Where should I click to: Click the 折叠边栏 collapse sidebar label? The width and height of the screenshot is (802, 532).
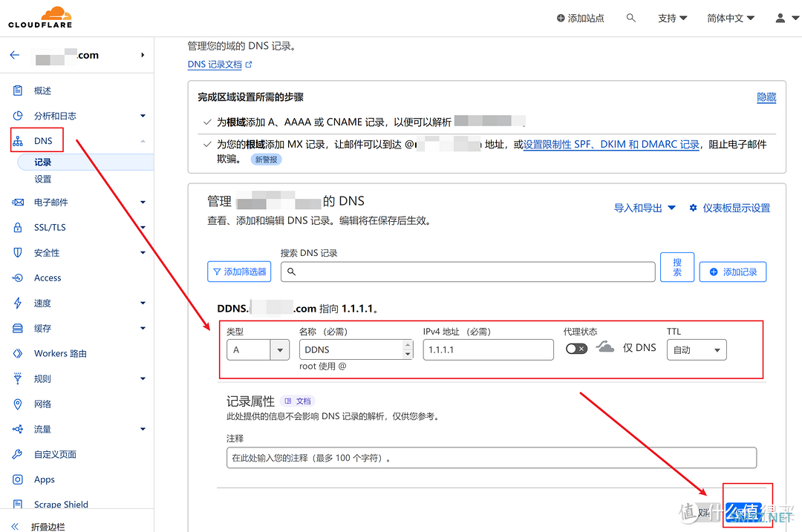[48, 527]
